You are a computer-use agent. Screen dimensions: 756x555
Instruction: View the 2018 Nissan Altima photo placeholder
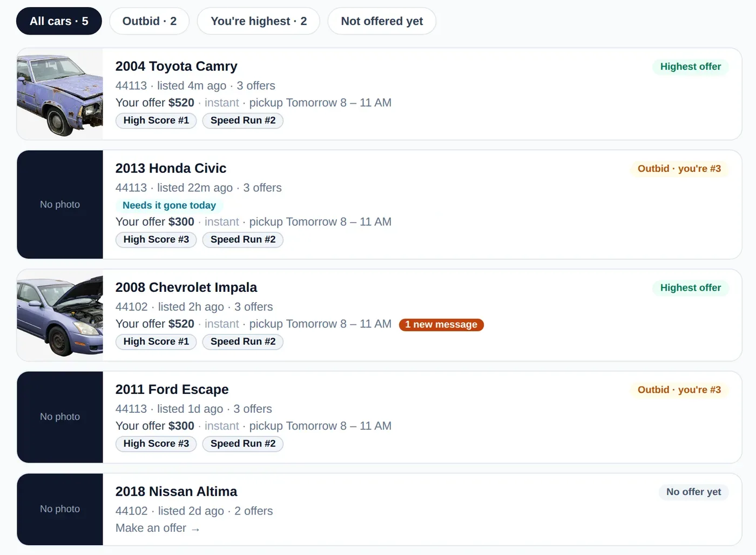pos(60,509)
